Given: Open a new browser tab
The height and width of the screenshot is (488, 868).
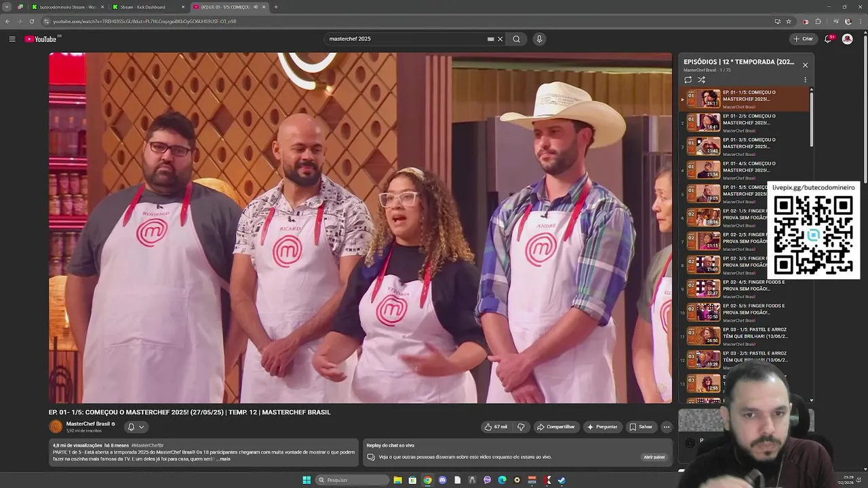Looking at the screenshot, I should pyautogui.click(x=275, y=7).
